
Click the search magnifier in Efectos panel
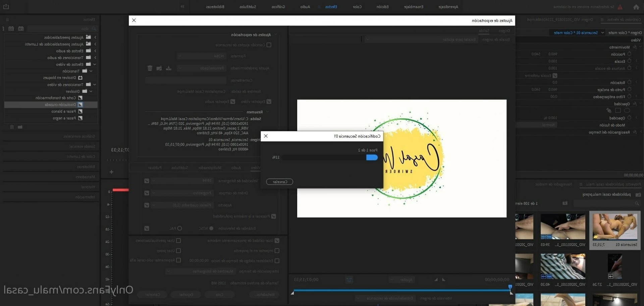coord(94,29)
